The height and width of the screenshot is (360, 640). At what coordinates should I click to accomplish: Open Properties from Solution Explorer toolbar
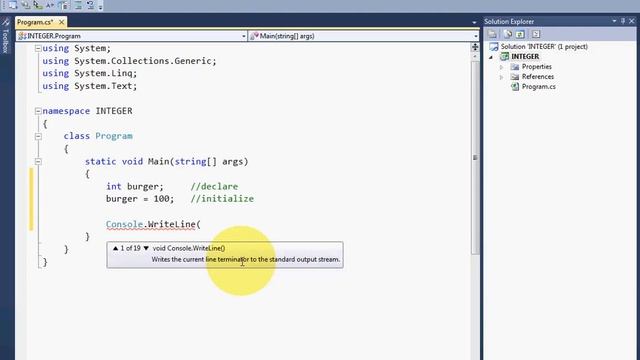tap(493, 34)
